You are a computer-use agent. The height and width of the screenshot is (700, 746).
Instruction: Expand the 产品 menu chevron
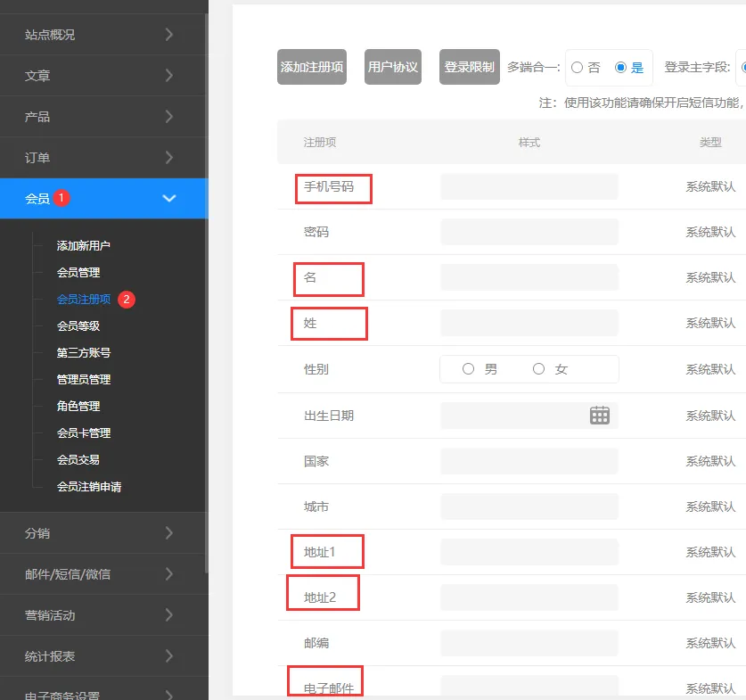169,117
